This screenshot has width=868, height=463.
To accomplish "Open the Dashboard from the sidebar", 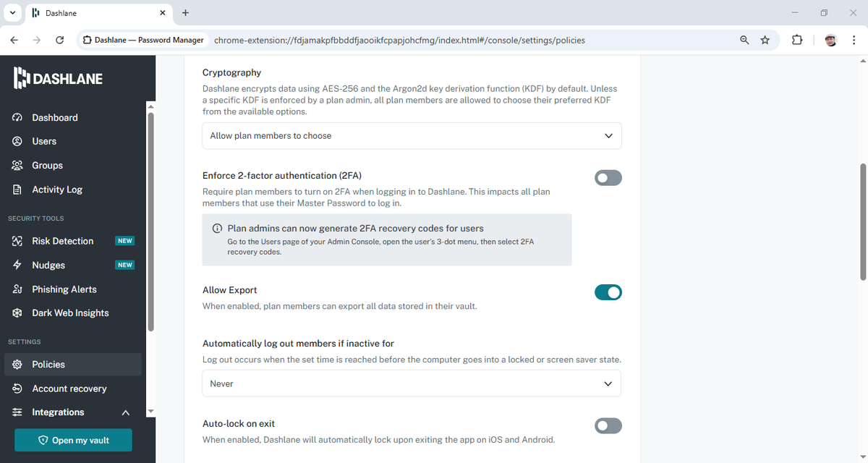I will point(54,117).
